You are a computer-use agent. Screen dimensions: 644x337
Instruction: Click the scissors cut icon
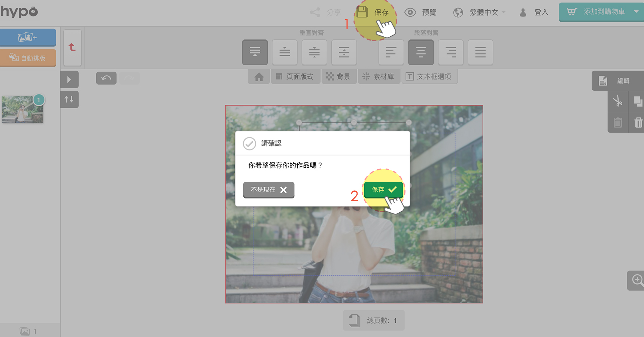[x=617, y=101]
